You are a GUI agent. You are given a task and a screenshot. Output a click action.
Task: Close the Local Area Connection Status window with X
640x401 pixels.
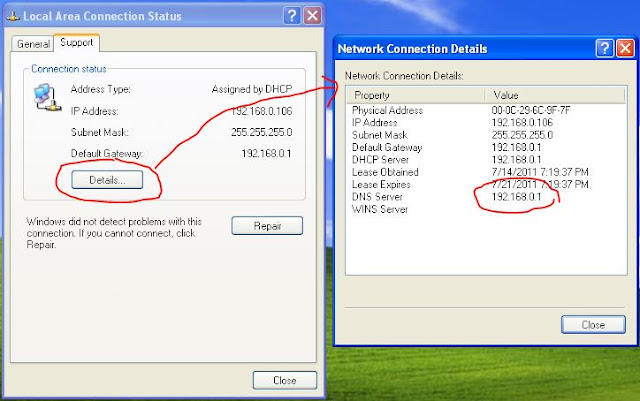[313, 16]
